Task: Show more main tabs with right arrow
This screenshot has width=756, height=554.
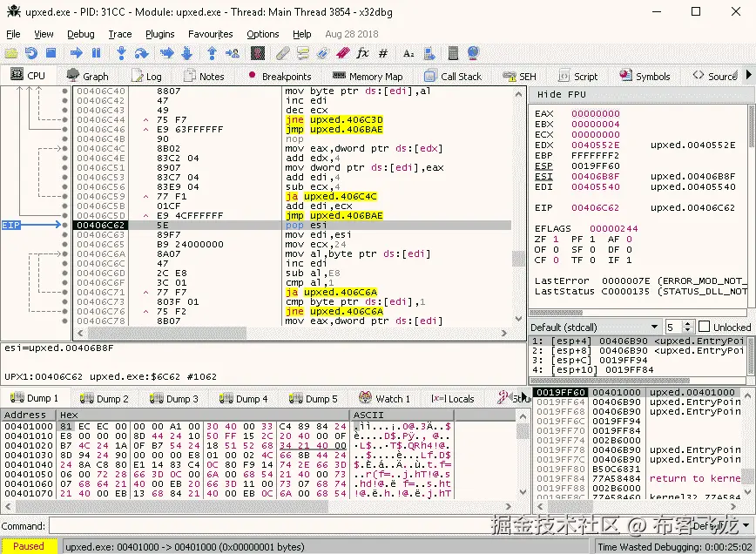Action: tap(749, 75)
